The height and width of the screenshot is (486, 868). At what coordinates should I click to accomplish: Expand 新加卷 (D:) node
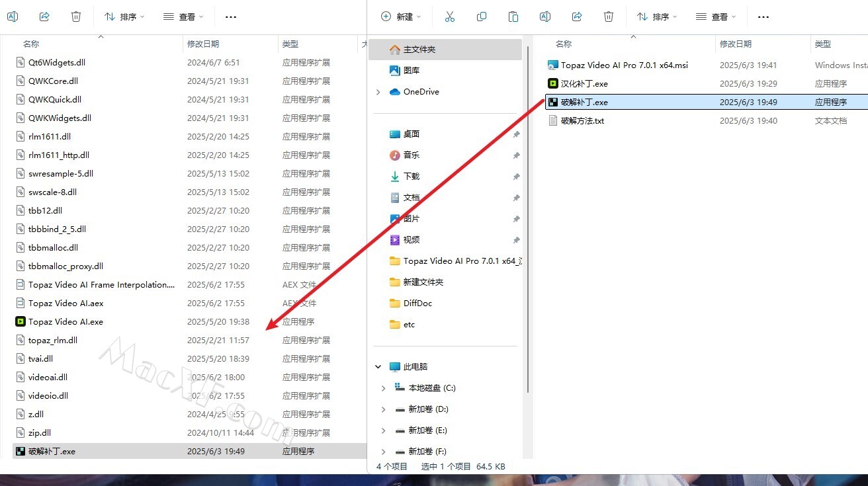click(x=383, y=409)
